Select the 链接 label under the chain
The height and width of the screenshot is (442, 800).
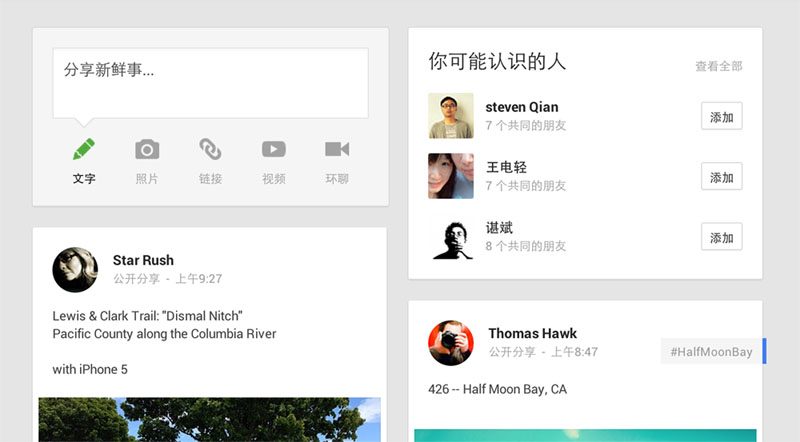tap(210, 179)
